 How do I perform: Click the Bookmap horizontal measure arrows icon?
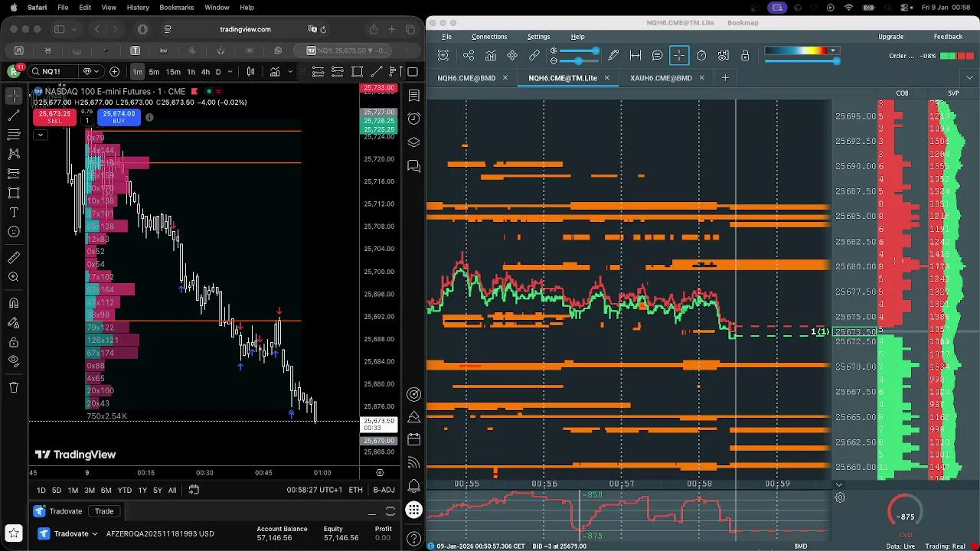coord(635,55)
